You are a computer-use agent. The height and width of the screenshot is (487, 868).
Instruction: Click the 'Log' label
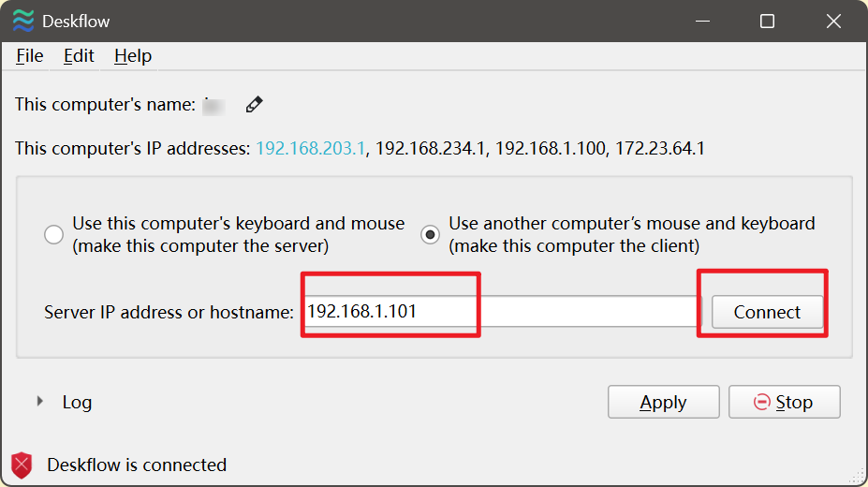pyautogui.click(x=77, y=403)
